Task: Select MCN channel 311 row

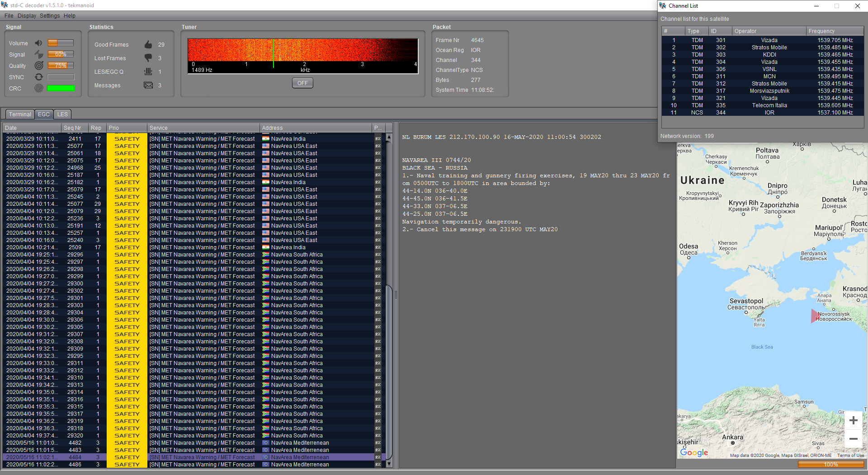Action: tap(763, 76)
